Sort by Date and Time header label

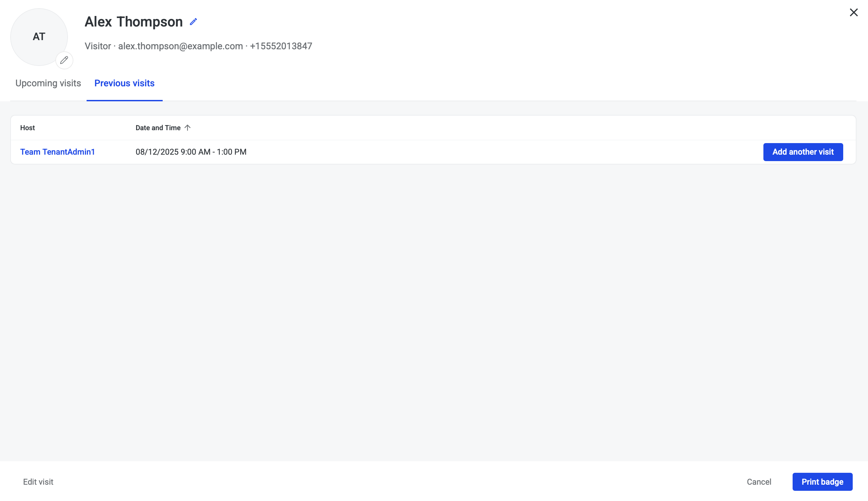point(158,128)
